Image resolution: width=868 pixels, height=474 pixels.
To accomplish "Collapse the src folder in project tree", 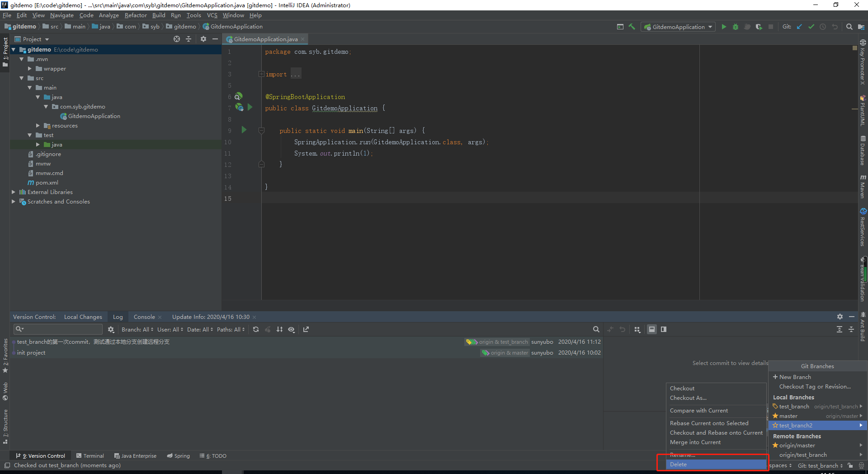I will coord(21,78).
